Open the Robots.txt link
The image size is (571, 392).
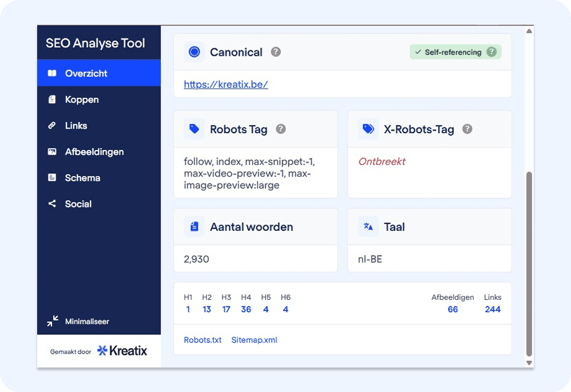[203, 340]
